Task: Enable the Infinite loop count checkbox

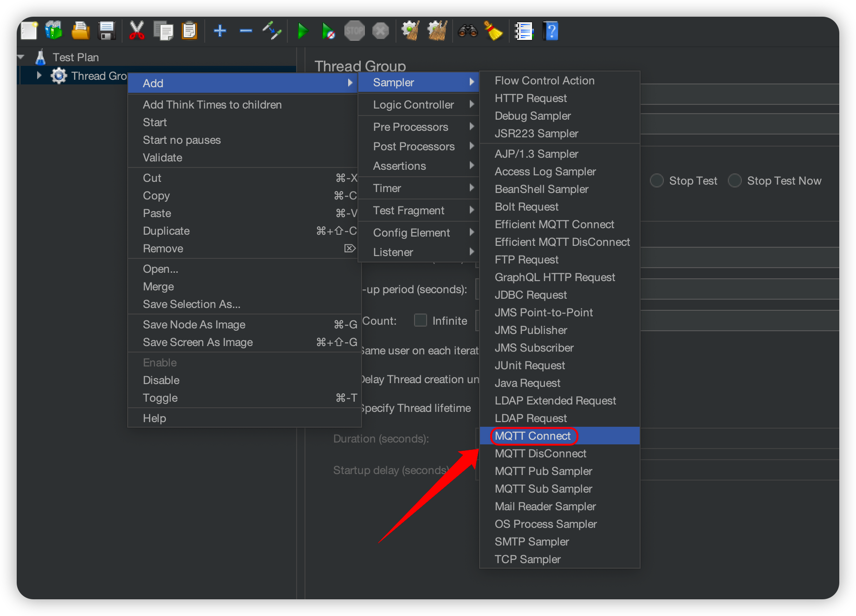Action: [421, 320]
